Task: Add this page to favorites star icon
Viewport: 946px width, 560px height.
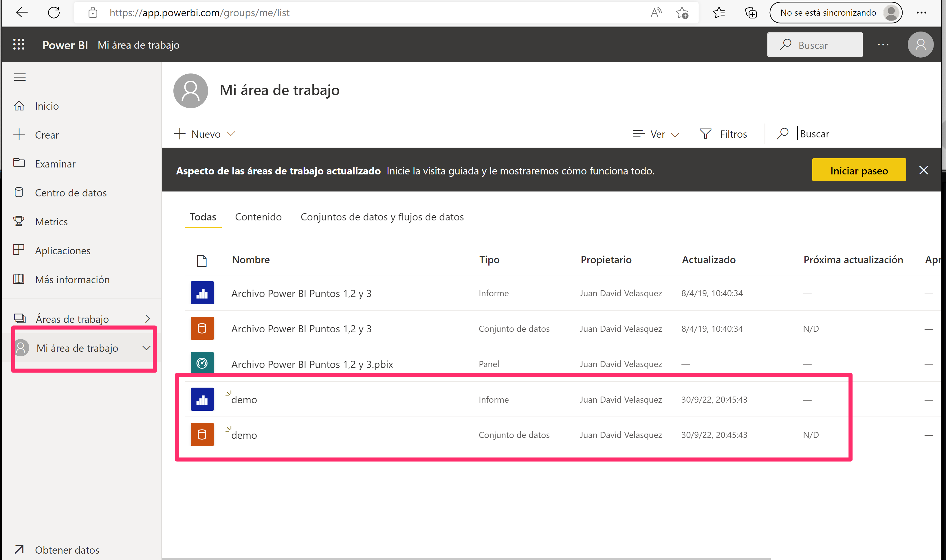Action: [682, 13]
